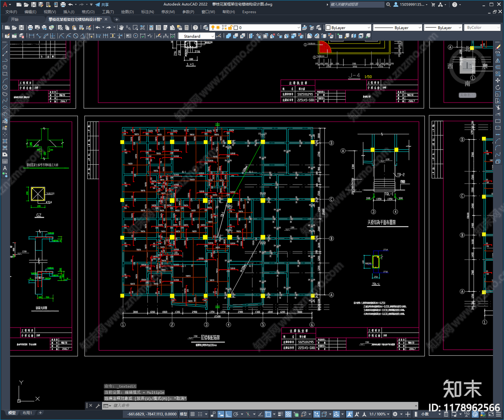Select the Multiline Text 'A' tool
The image size is (504, 420).
tap(5, 168)
